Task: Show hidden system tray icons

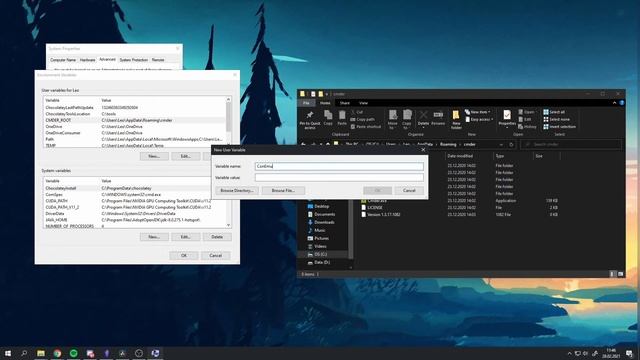Action: pos(569,353)
